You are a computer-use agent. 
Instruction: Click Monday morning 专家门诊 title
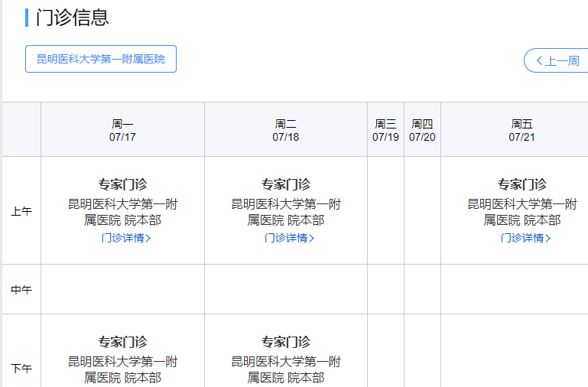point(122,184)
